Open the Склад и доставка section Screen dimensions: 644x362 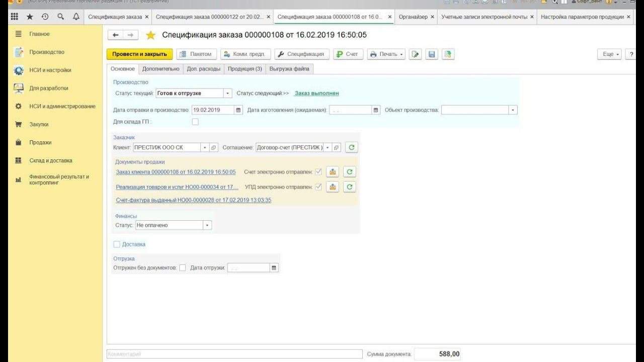coord(51,160)
